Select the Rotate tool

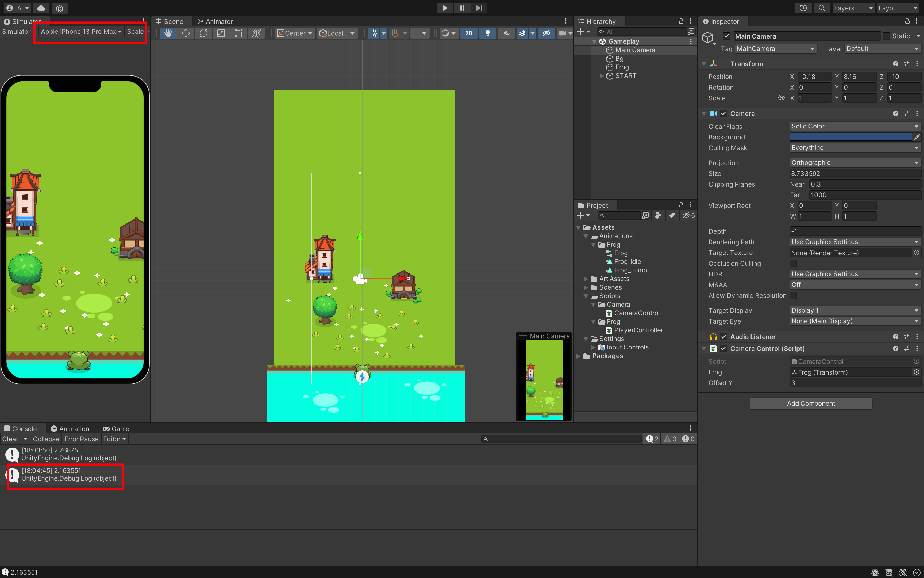point(203,33)
